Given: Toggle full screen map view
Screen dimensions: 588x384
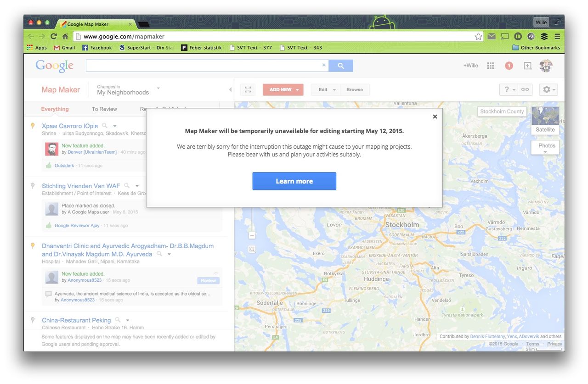Looking at the screenshot, I should (x=248, y=89).
